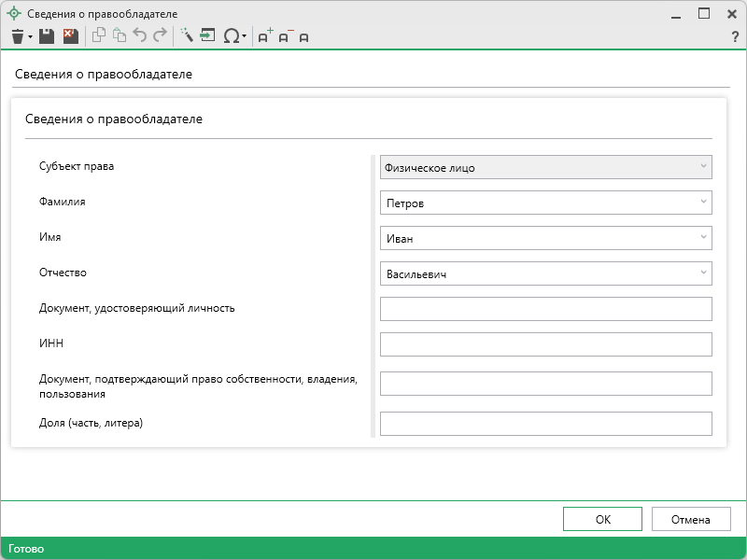Decrease font size with A- icon
747x560 pixels.
coord(285,36)
